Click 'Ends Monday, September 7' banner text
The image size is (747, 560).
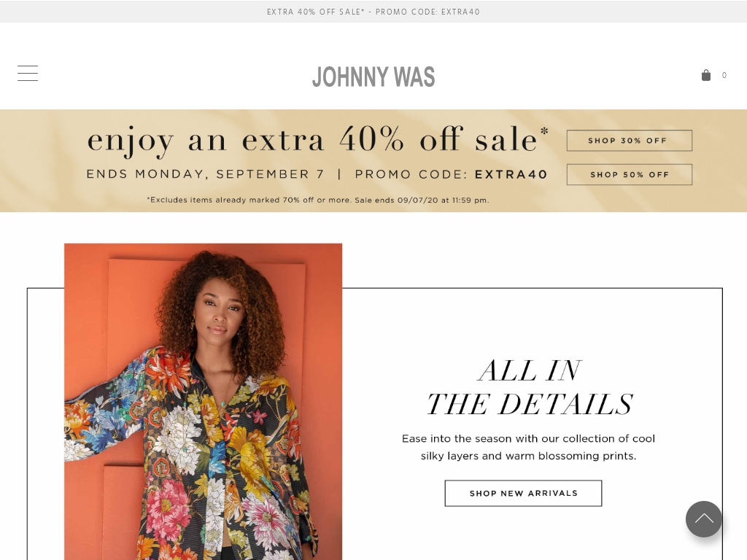pyautogui.click(x=205, y=174)
